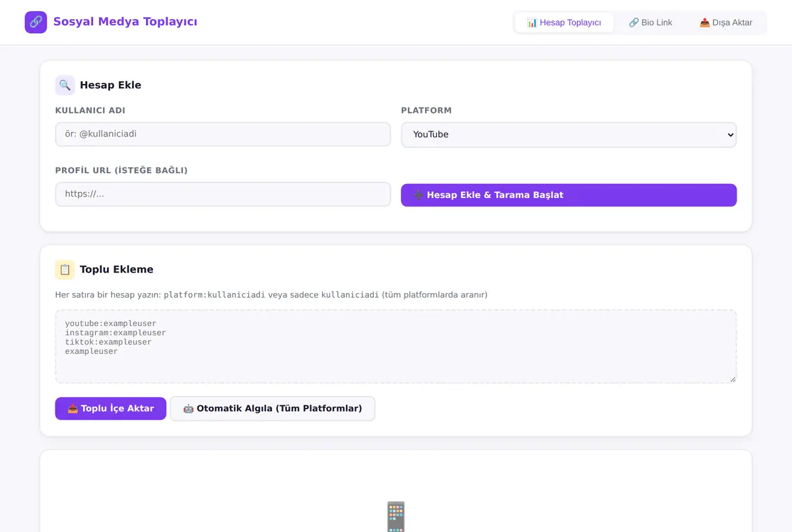Click the Toplu Ekleme heading
This screenshot has height=532, width=792.
point(116,269)
